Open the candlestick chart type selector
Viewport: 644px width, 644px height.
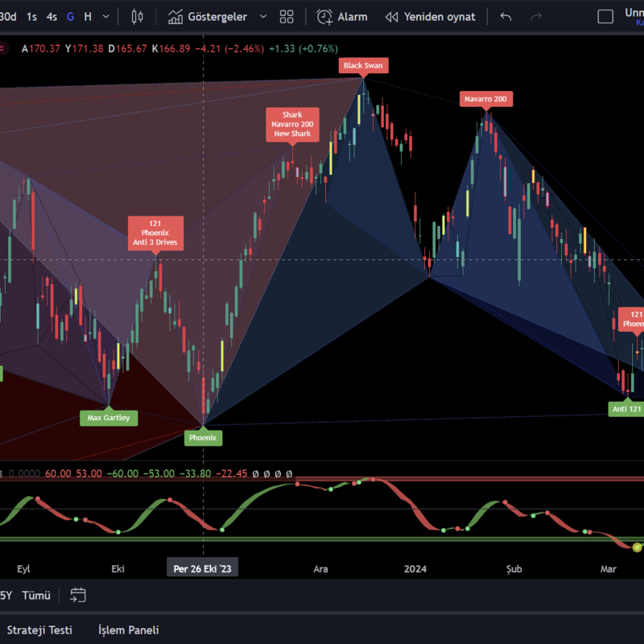(137, 16)
